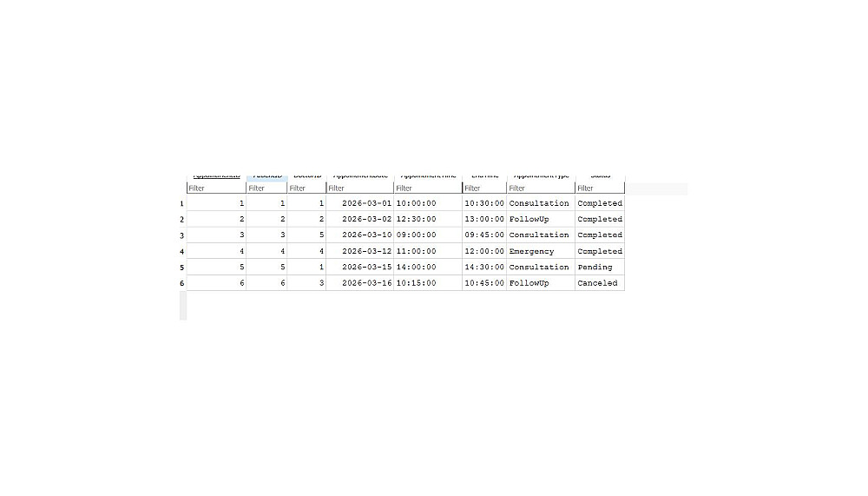Pick the 09:45:00 end time cell
The width and height of the screenshot is (868, 496).
pyautogui.click(x=484, y=235)
